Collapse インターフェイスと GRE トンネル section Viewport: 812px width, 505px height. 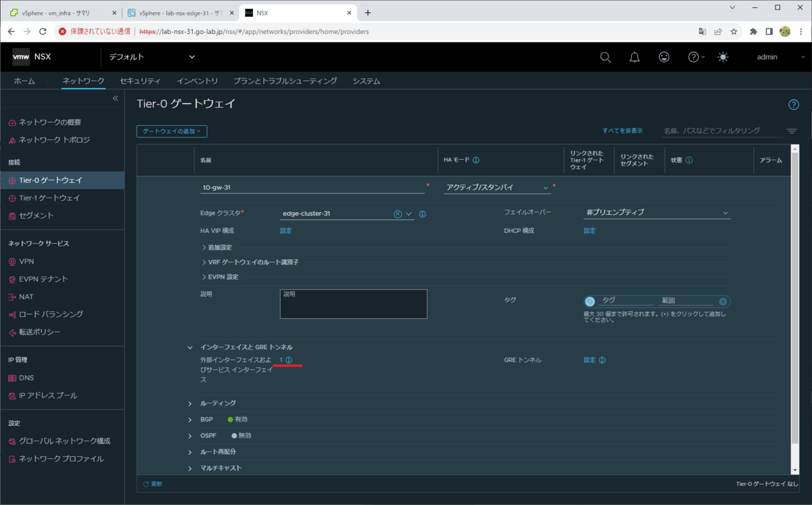190,347
